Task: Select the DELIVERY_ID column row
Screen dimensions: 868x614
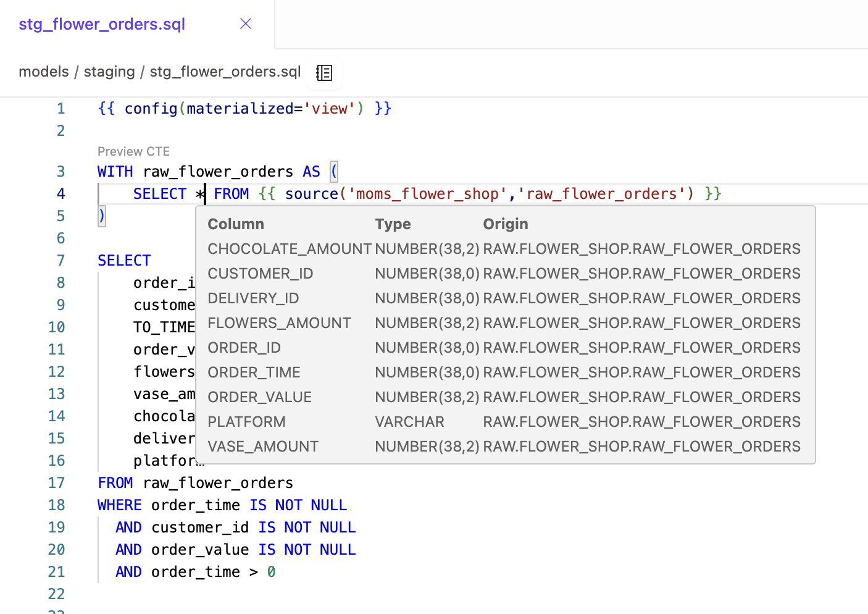Action: (x=253, y=298)
